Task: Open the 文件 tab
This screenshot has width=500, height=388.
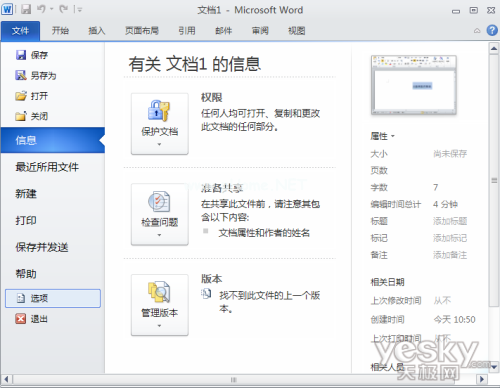Action: click(x=20, y=31)
